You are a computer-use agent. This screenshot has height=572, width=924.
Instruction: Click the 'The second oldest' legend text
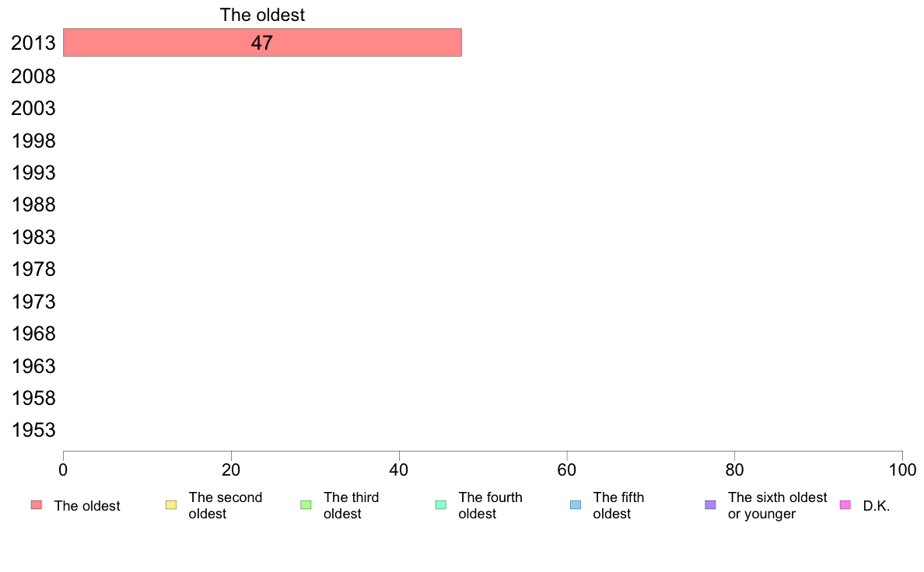[x=225, y=505]
